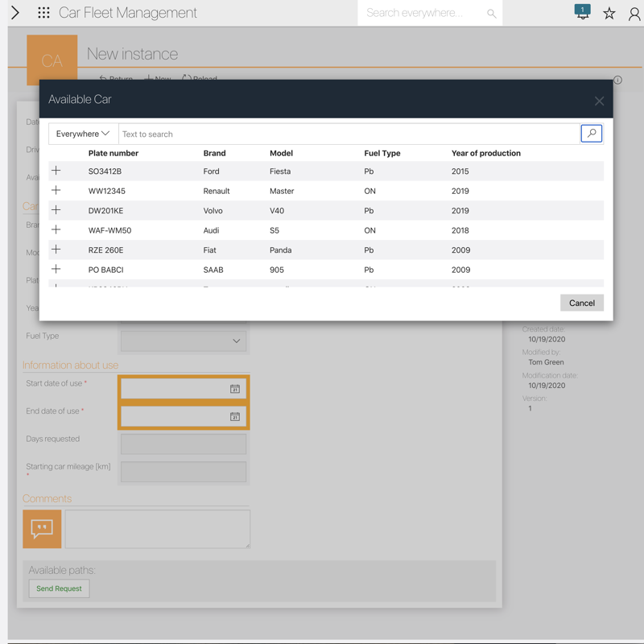
Task: Add the Fiat Panda RZE 260E row
Action: [56, 250]
